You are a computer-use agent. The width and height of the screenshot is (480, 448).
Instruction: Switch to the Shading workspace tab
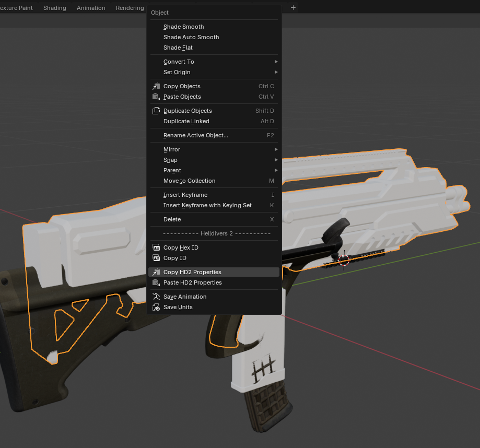pos(55,8)
